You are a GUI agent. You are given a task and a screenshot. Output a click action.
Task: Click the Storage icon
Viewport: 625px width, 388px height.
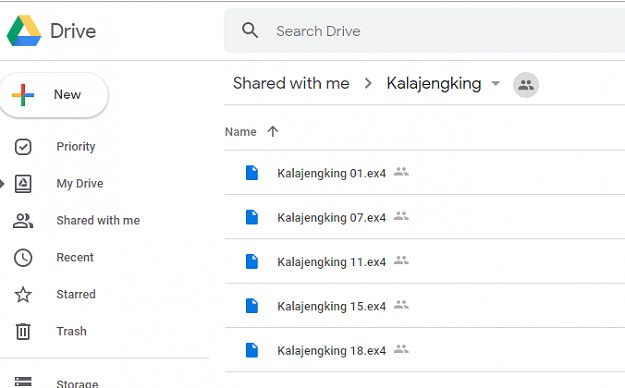pos(23,382)
